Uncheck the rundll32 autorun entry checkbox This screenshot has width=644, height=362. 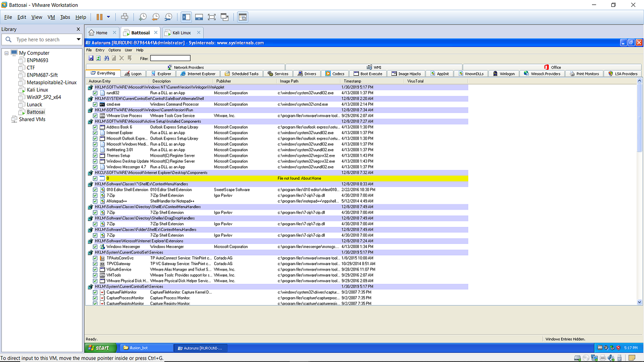(95, 93)
